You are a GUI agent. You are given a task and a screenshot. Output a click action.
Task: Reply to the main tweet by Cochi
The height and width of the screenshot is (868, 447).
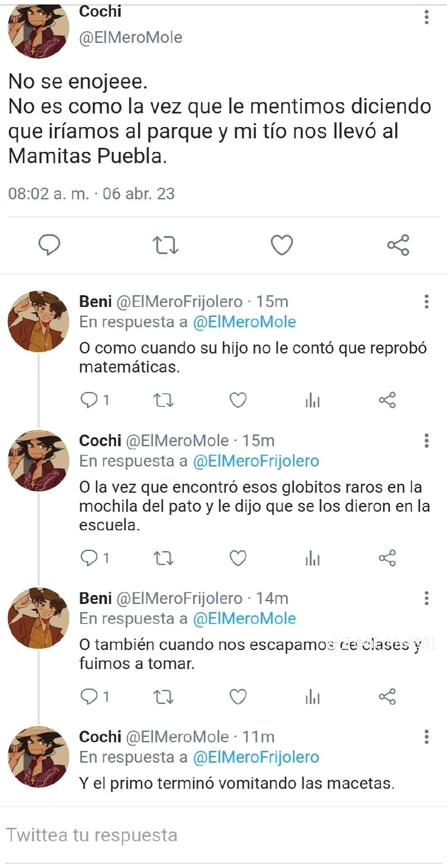tap(49, 245)
